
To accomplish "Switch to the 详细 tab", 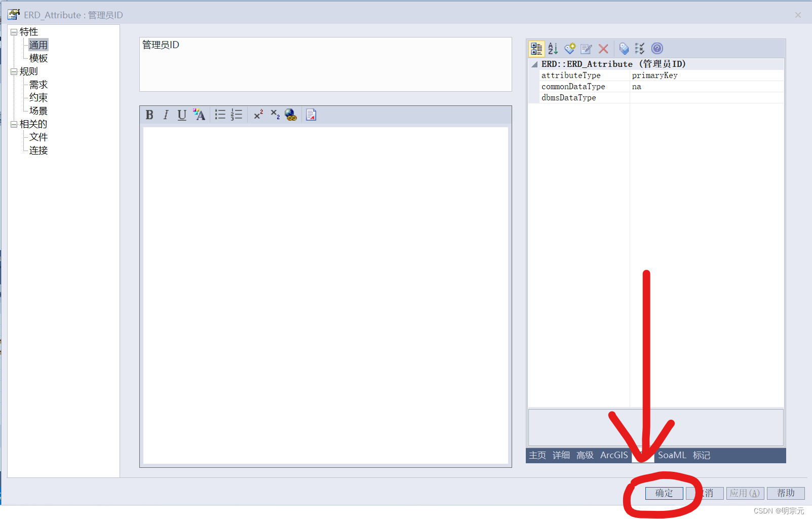I will pos(561,455).
